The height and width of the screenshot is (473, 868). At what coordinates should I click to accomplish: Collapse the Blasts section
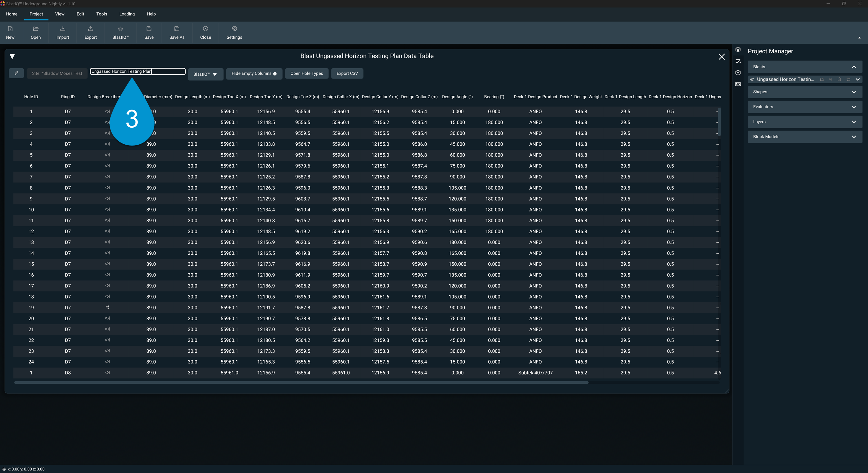point(854,67)
